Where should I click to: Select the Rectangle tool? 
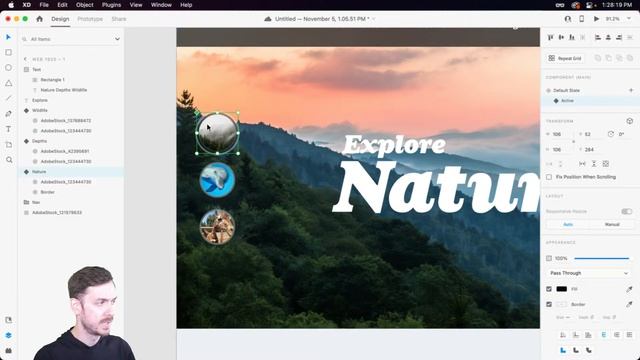coord(9,52)
